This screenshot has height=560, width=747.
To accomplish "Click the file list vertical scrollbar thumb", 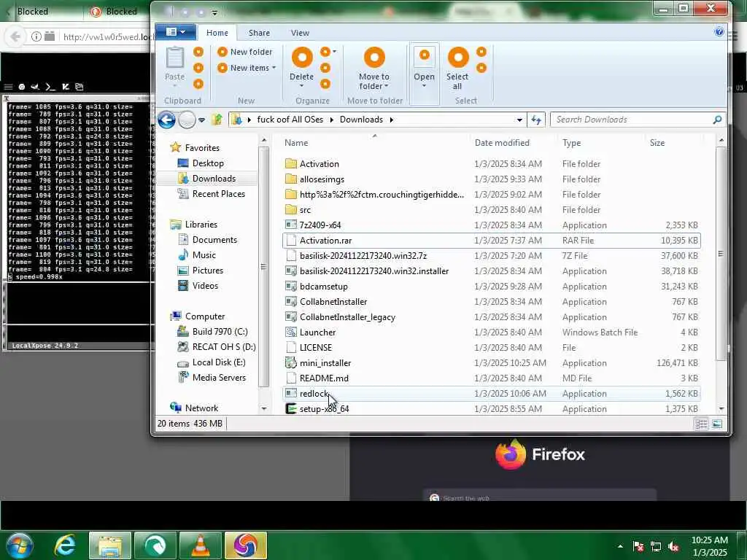I will click(721, 254).
